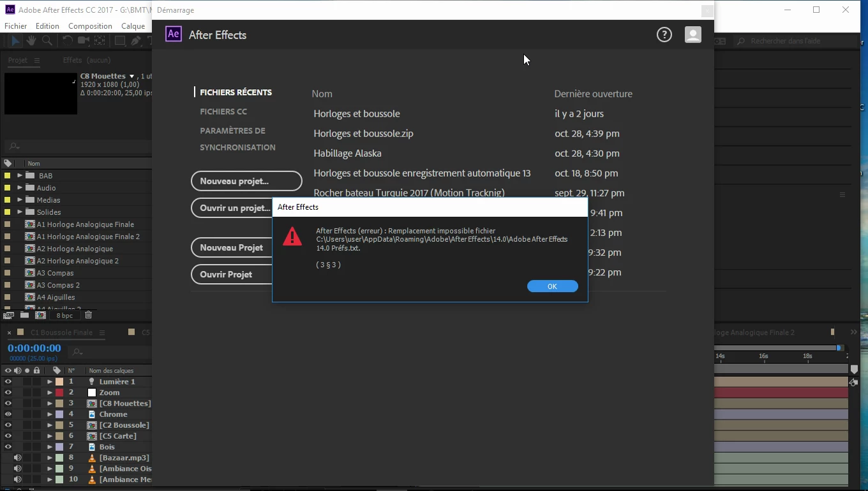
Task: Hide the Chrome layer
Action: 8,414
